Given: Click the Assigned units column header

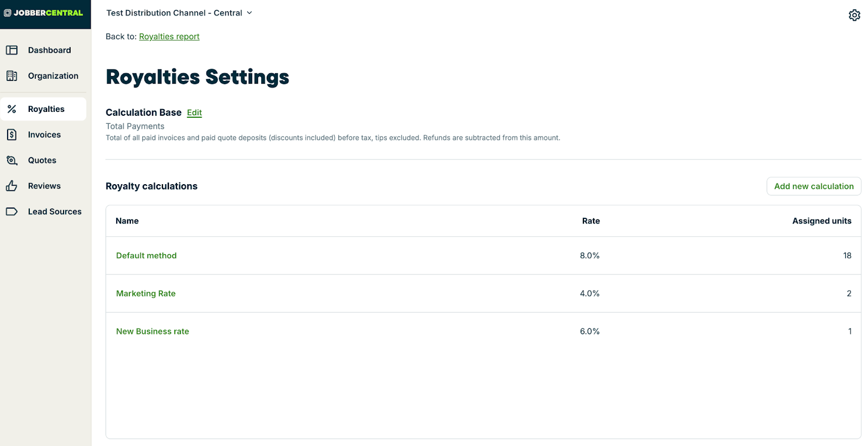Looking at the screenshot, I should 821,221.
